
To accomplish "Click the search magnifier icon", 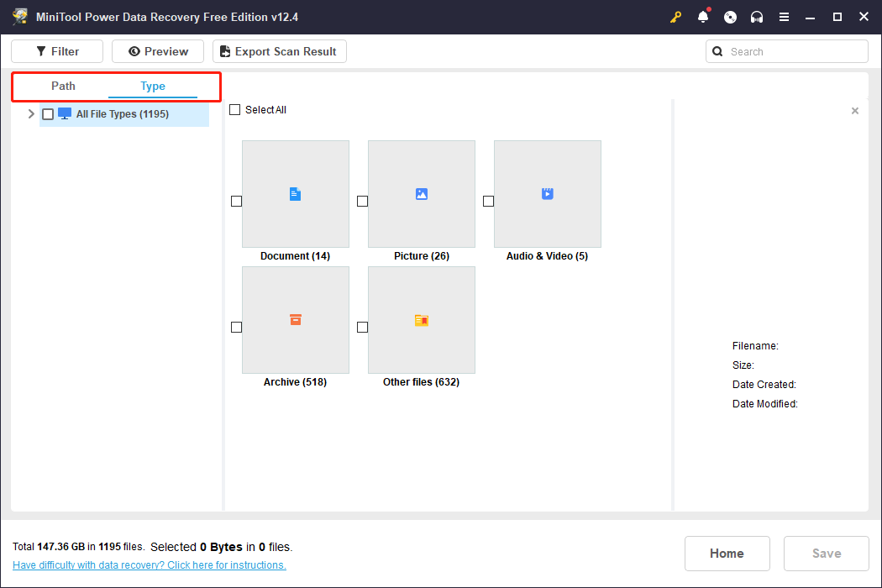I will coord(717,51).
